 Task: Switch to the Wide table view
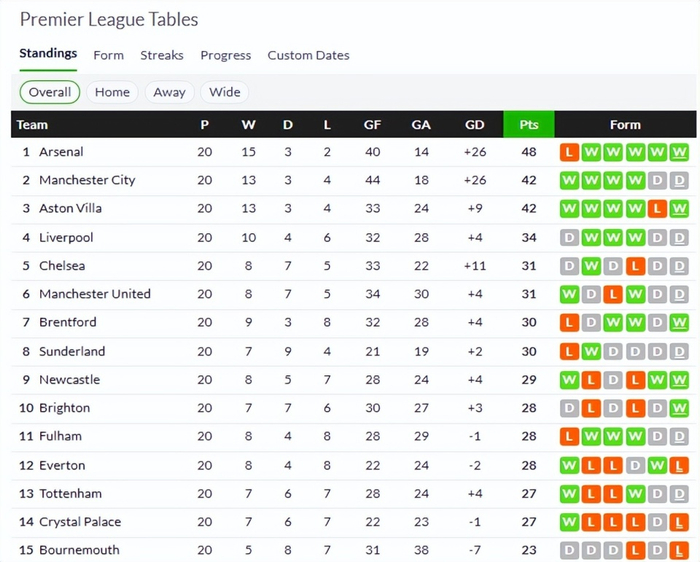(225, 92)
